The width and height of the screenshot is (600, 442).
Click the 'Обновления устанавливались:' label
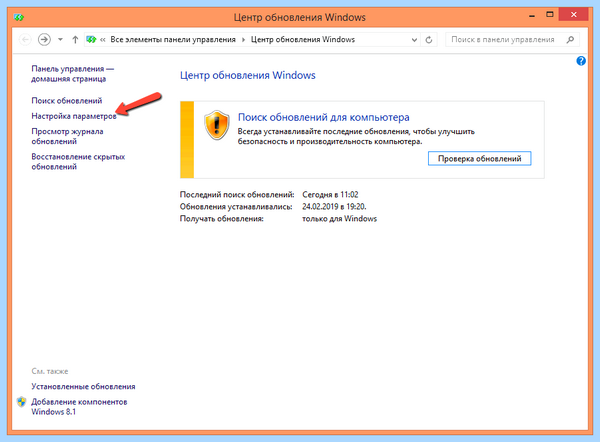coord(236,207)
